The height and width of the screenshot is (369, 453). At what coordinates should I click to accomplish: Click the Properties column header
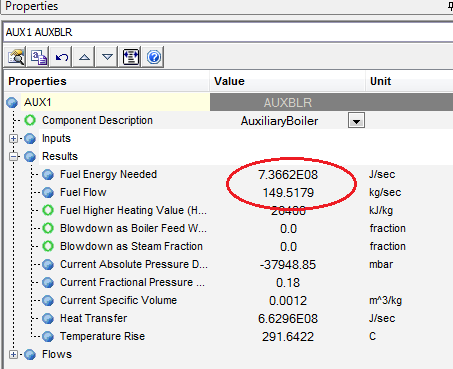(x=107, y=81)
